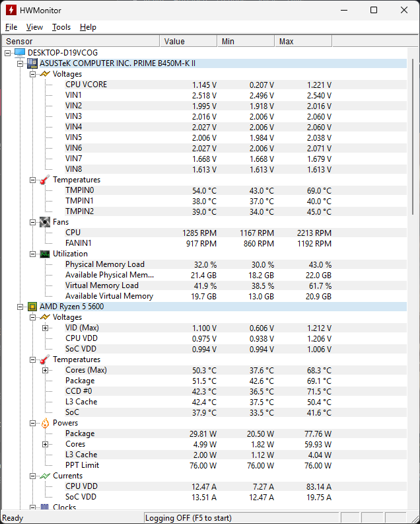The height and width of the screenshot is (524, 420).
Task: Collapse the motherboard Temperatures group
Action: (33, 180)
